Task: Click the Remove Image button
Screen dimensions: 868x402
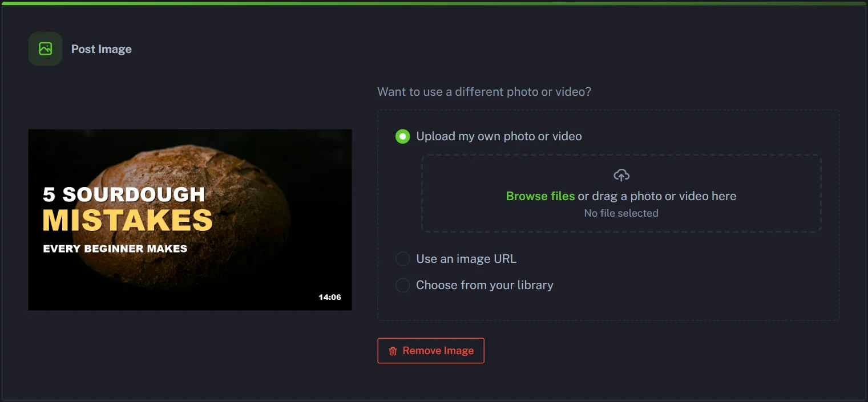Action: click(x=431, y=351)
